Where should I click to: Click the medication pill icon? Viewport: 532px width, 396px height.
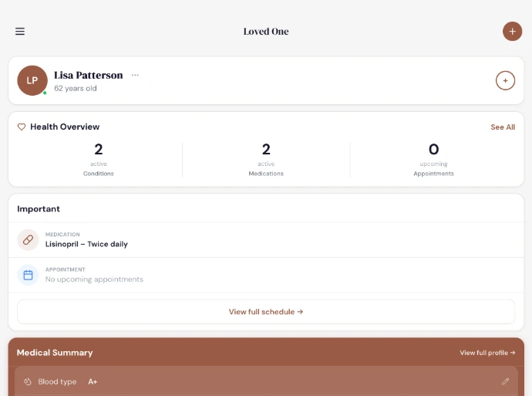[x=29, y=240]
